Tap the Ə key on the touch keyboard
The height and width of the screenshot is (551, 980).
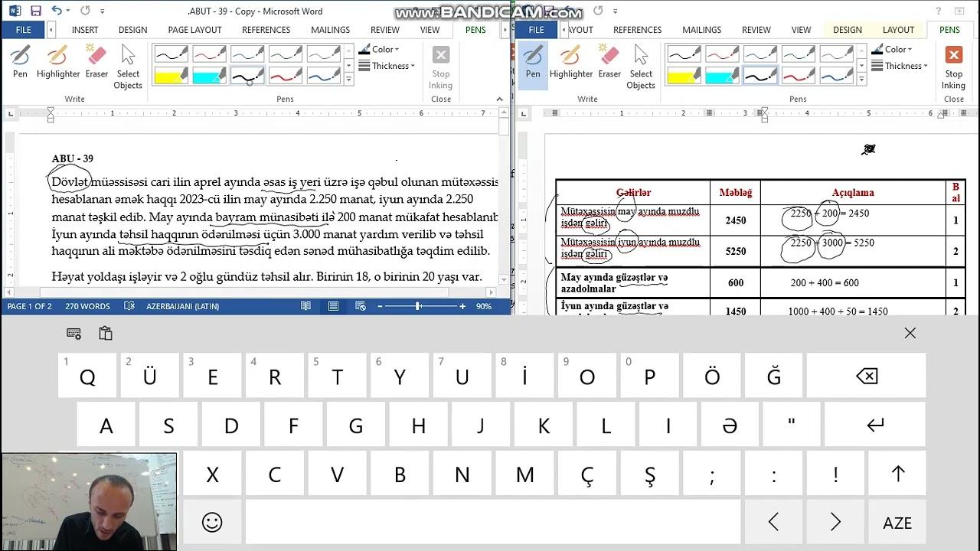tap(730, 425)
